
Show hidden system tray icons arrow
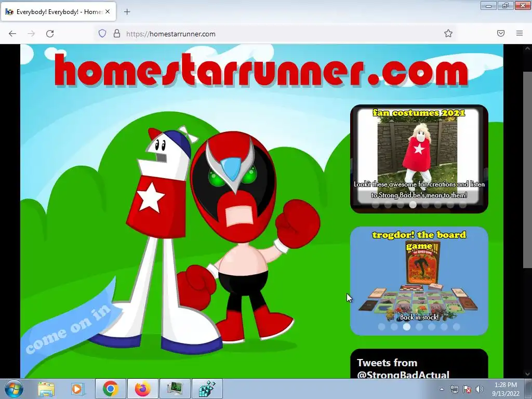point(442,389)
